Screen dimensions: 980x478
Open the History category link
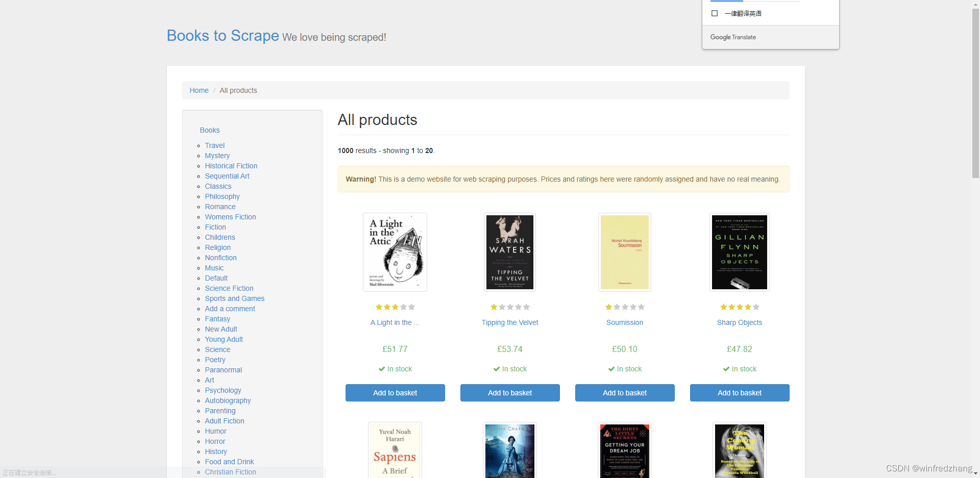[216, 451]
